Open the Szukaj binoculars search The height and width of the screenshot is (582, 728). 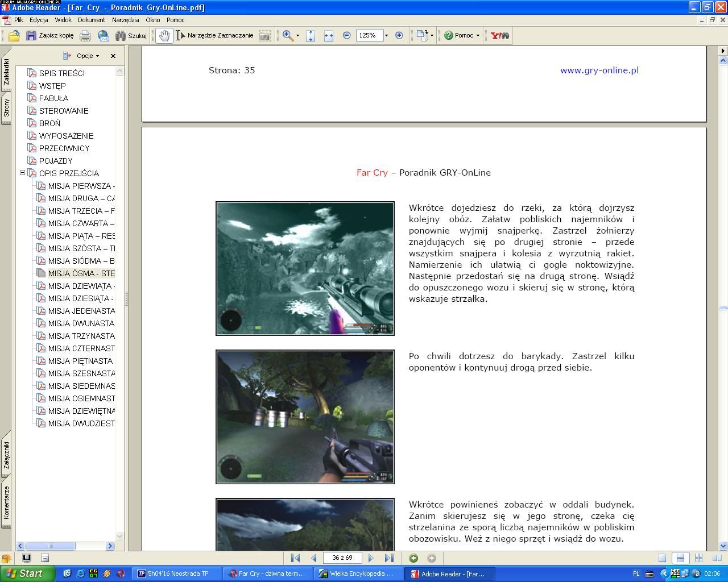coord(131,35)
